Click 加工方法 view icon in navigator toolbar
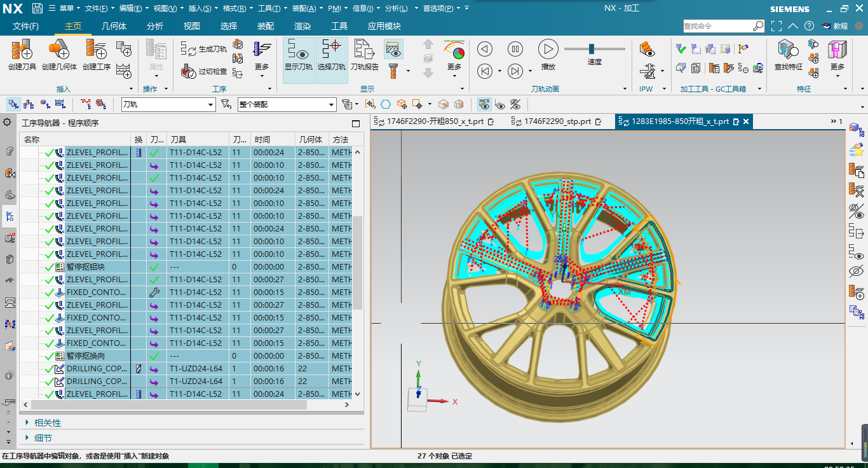868x468 pixels. [x=60, y=104]
